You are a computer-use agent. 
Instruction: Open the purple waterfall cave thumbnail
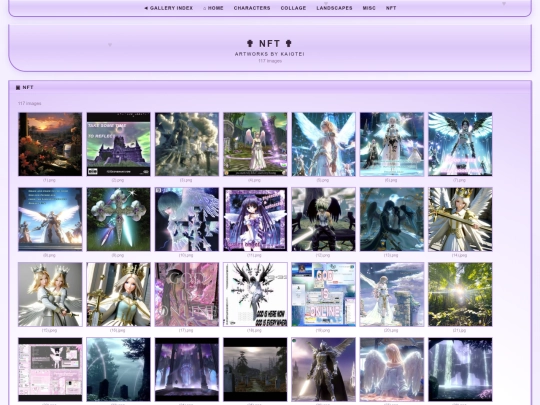pyautogui.click(x=460, y=370)
